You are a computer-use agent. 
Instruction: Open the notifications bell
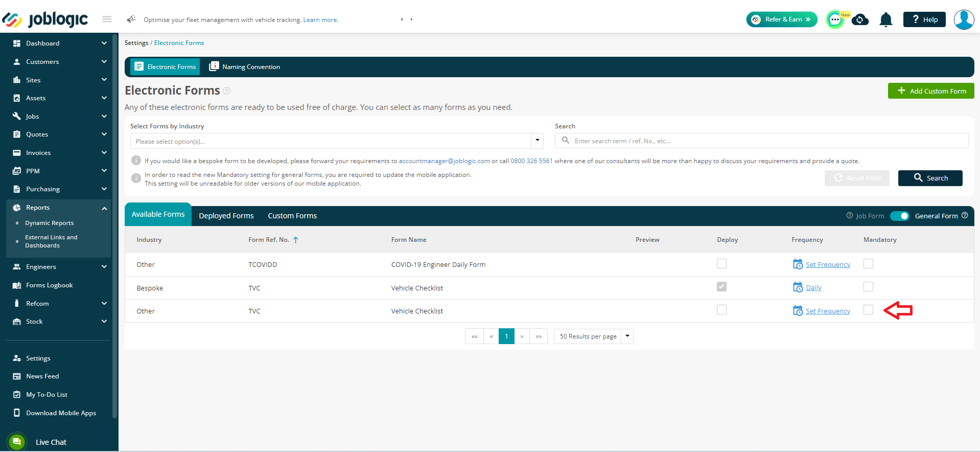pyautogui.click(x=886, y=20)
